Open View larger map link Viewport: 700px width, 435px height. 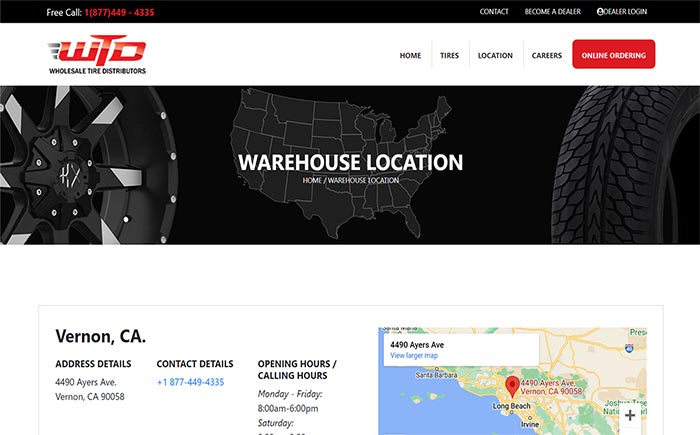[414, 356]
